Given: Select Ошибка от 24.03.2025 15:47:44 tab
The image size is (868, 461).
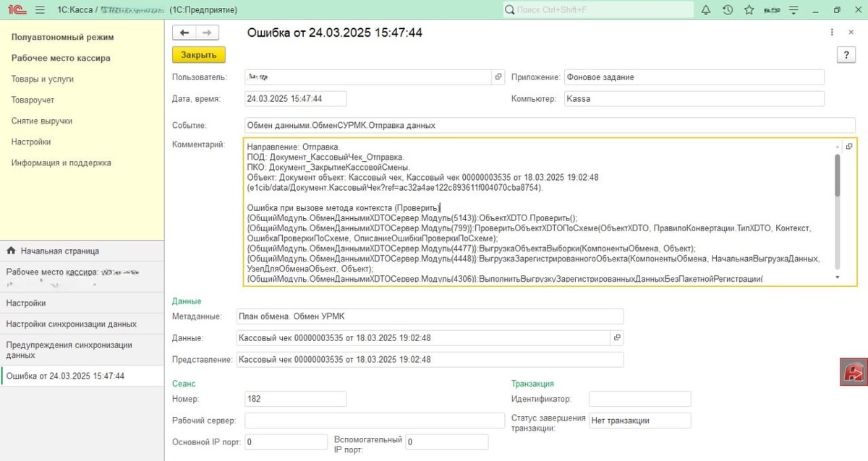Looking at the screenshot, I should click(x=82, y=376).
